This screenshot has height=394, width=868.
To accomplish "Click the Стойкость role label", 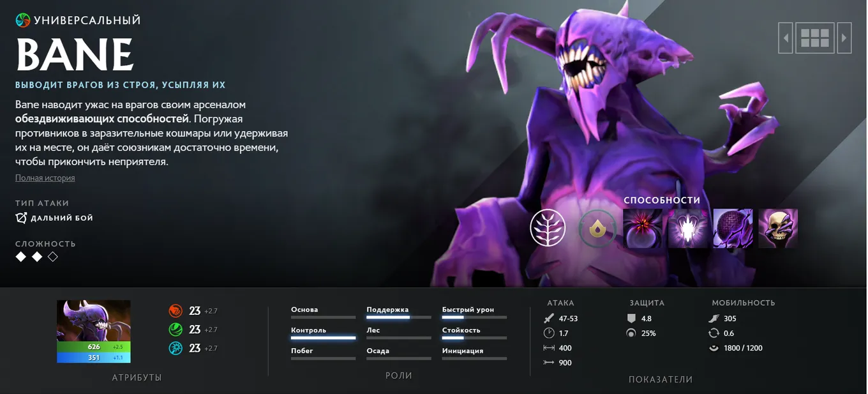I will [x=461, y=330].
